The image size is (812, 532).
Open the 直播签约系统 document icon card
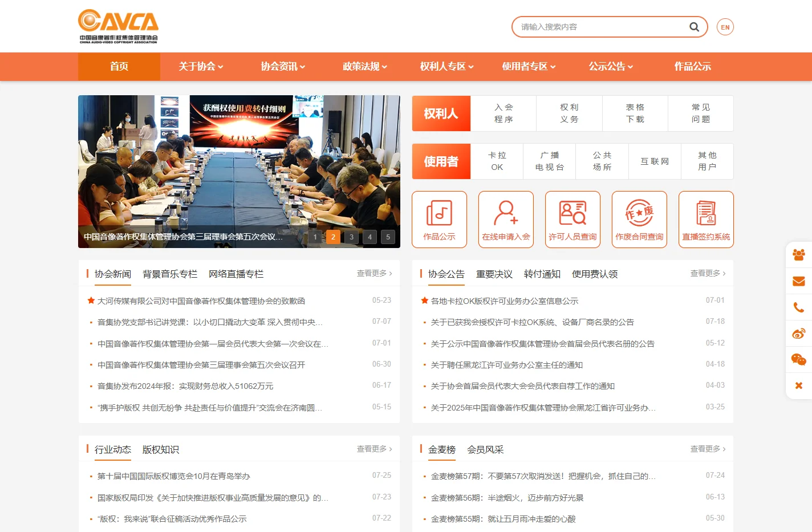point(706,220)
